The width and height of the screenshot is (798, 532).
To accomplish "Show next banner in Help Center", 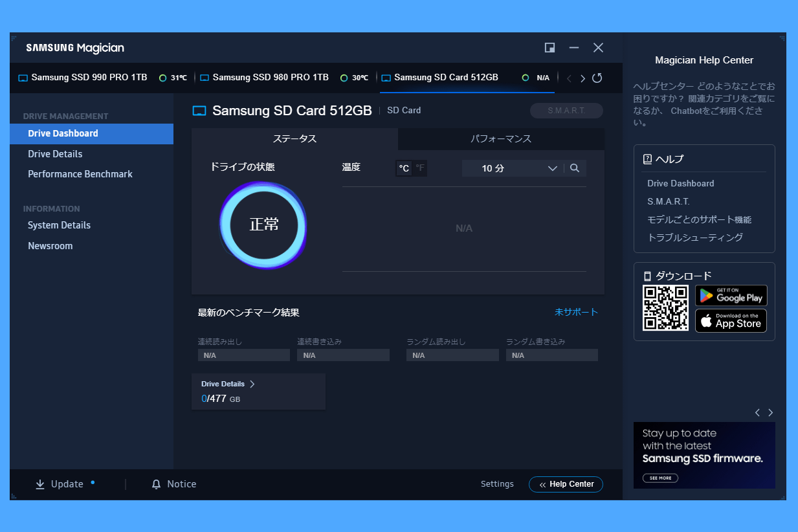I will click(x=770, y=412).
